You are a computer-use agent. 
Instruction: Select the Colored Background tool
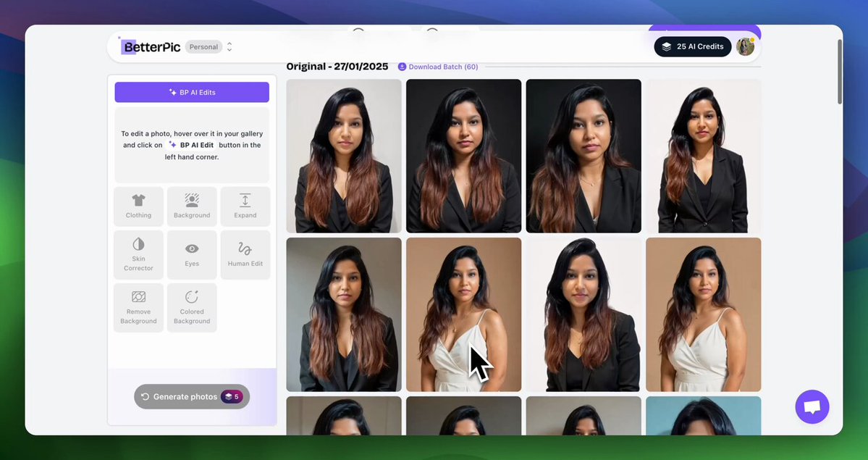(192, 308)
